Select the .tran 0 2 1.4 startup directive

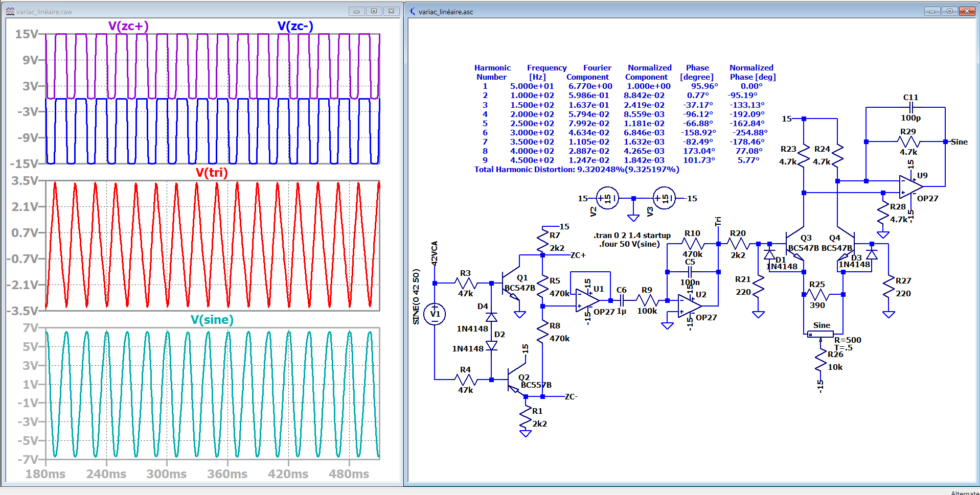632,235
